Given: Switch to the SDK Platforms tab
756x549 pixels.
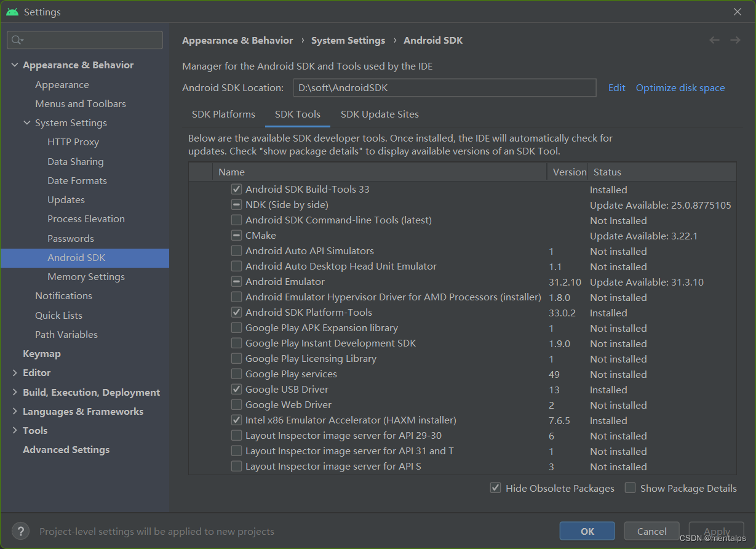Looking at the screenshot, I should [223, 114].
